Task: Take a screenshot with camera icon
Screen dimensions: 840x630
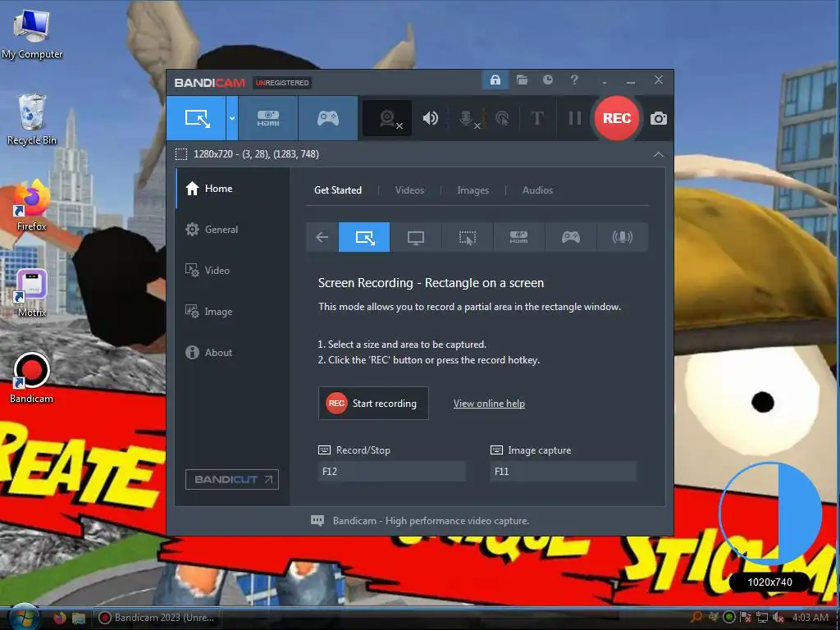Action: 659,118
